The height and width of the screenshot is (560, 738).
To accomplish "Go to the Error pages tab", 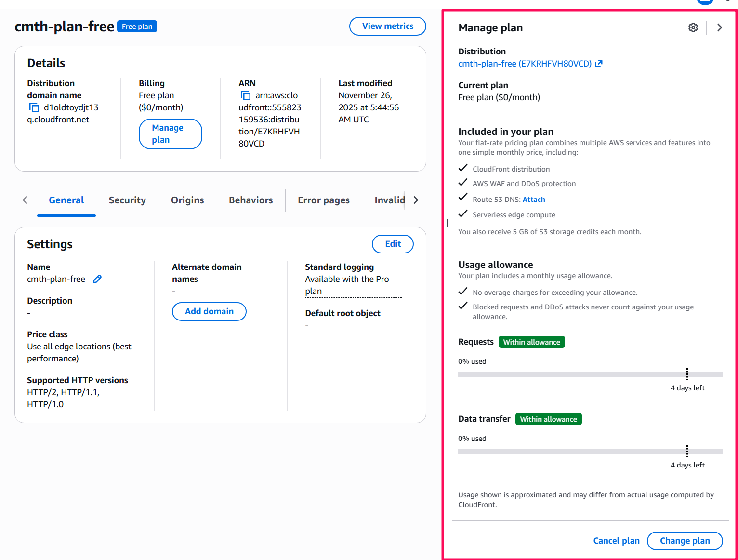I will [323, 200].
